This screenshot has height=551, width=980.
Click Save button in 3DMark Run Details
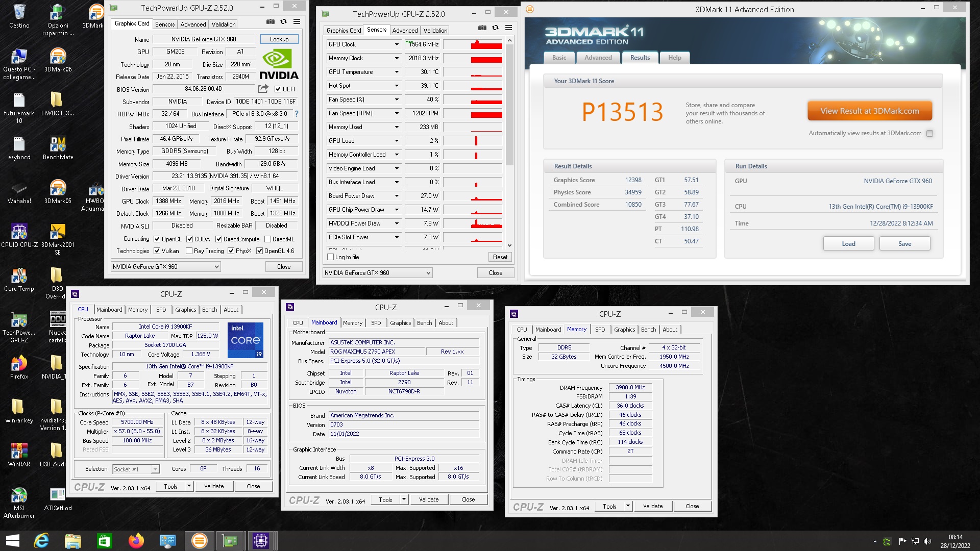904,243
